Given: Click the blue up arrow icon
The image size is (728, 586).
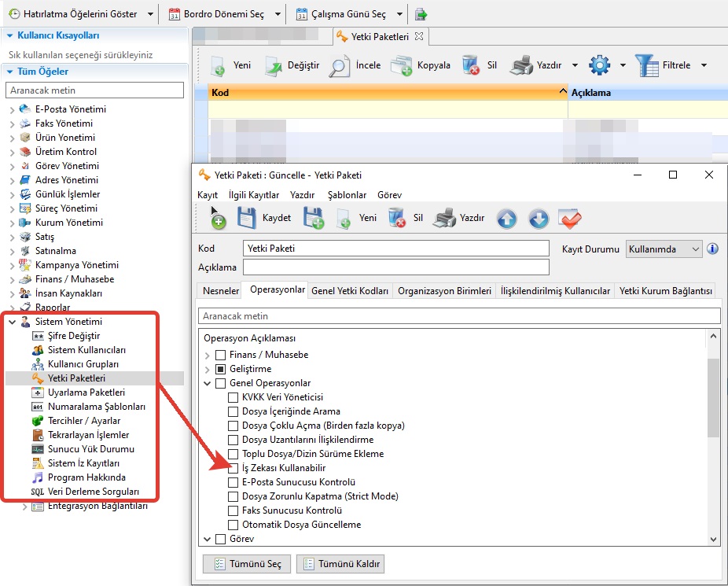Looking at the screenshot, I should pos(507,218).
